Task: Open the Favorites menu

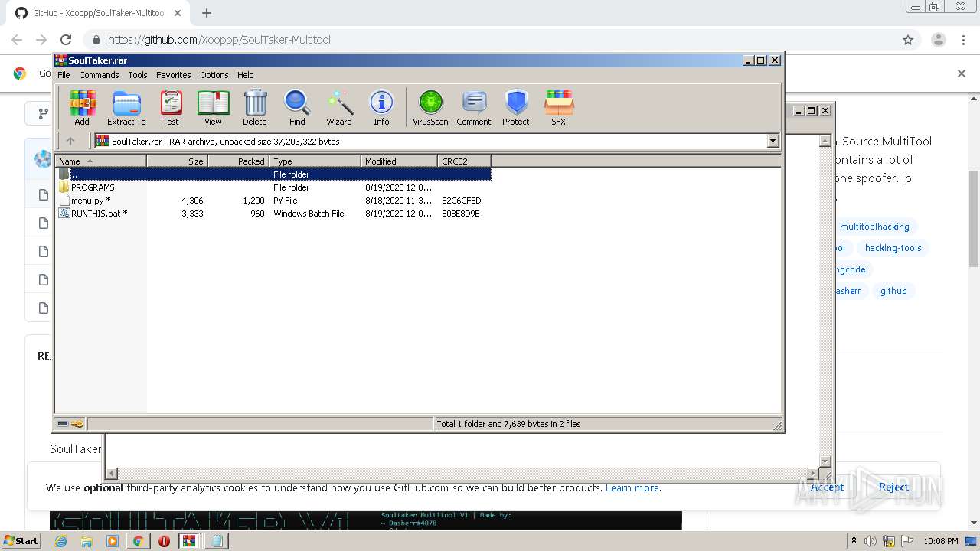Action: point(174,75)
